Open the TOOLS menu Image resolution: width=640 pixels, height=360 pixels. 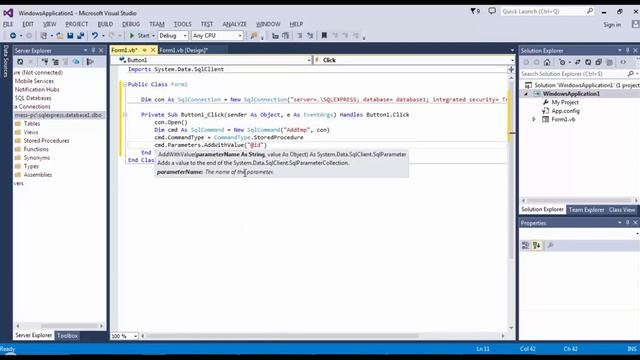(x=182, y=24)
